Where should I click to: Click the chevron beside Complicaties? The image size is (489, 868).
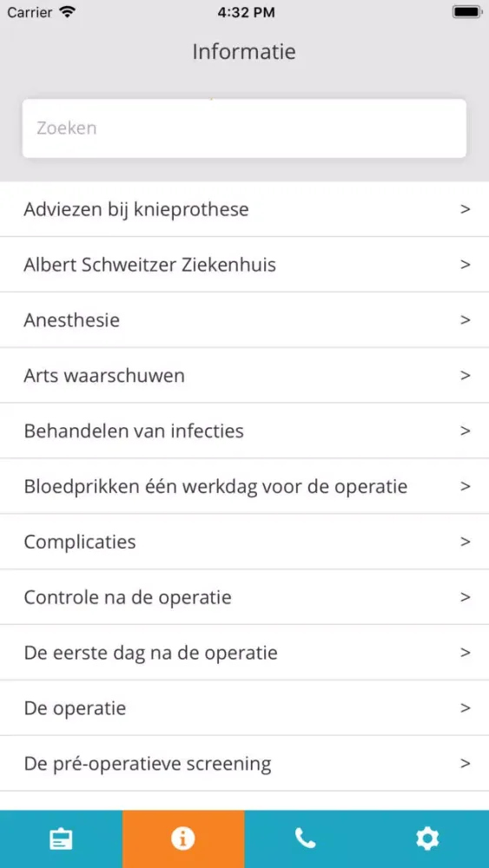(x=466, y=542)
